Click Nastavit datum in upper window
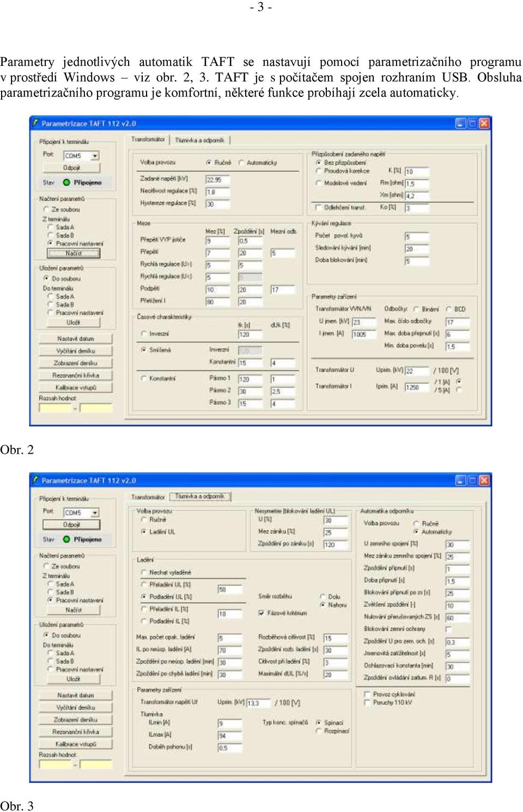The width and height of the screenshot is (523, 812). click(76, 339)
